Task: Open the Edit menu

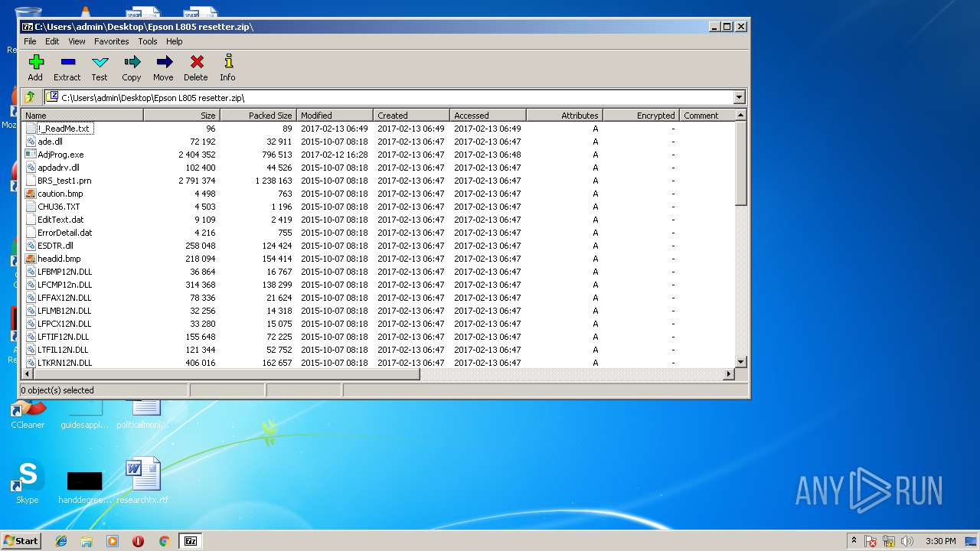Action: point(52,41)
